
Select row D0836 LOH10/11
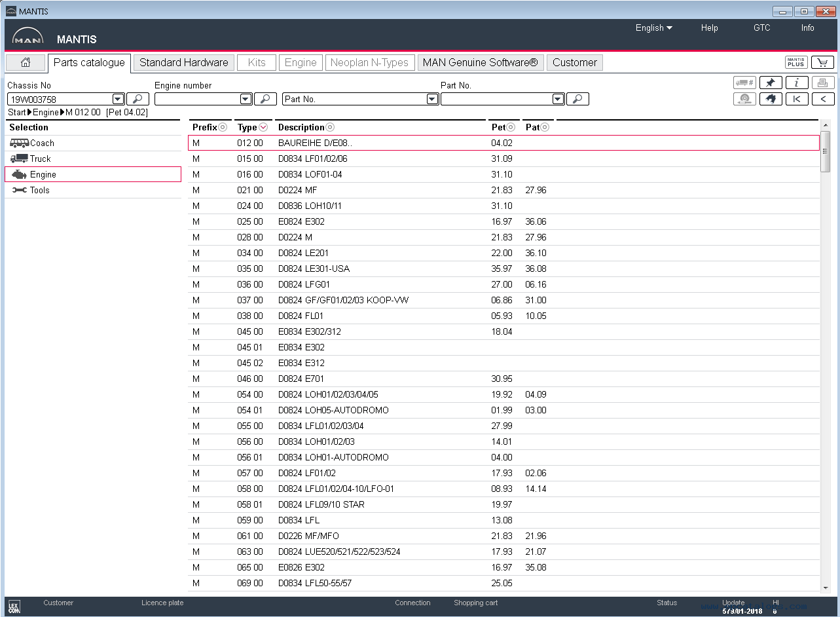(x=503, y=206)
